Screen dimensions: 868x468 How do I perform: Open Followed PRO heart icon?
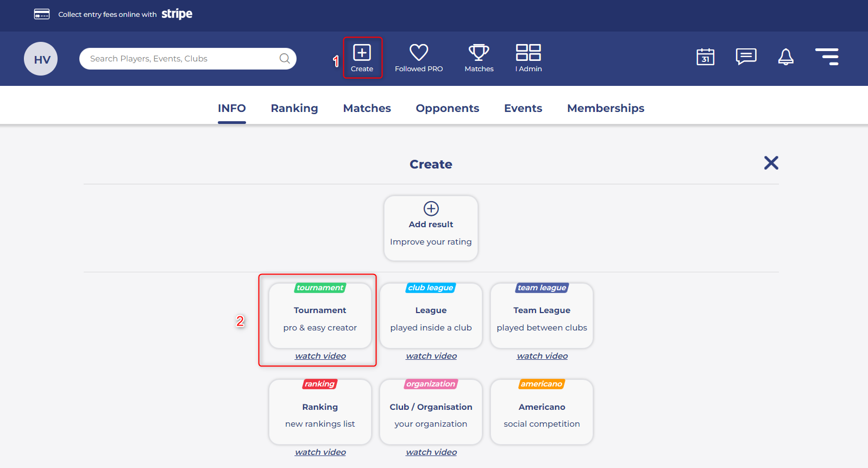coord(419,53)
